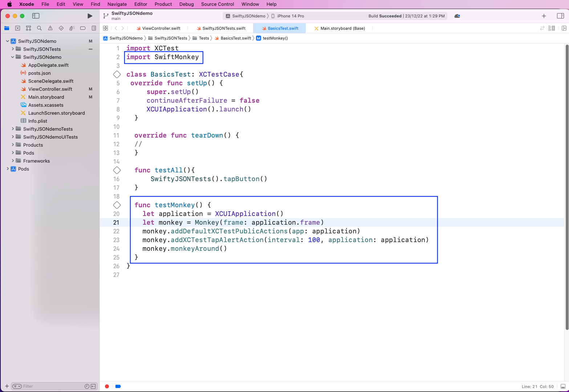Click the related items grid icon
The image size is (569, 392).
point(106,28)
